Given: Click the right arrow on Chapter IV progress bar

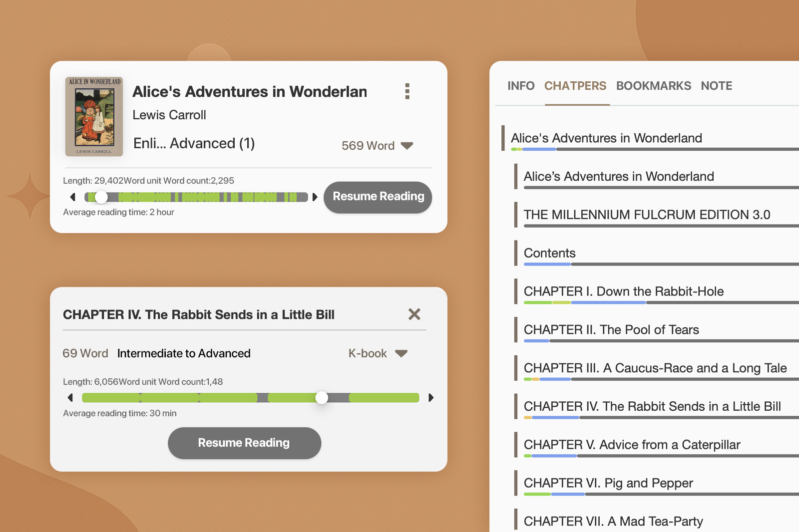Looking at the screenshot, I should (431, 398).
